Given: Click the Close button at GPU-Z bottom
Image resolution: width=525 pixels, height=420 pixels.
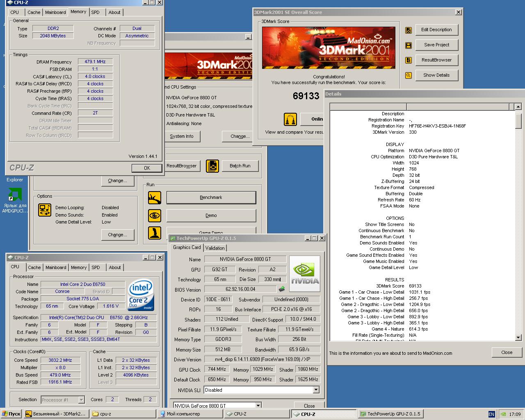Looking at the screenshot, I should (x=309, y=406).
